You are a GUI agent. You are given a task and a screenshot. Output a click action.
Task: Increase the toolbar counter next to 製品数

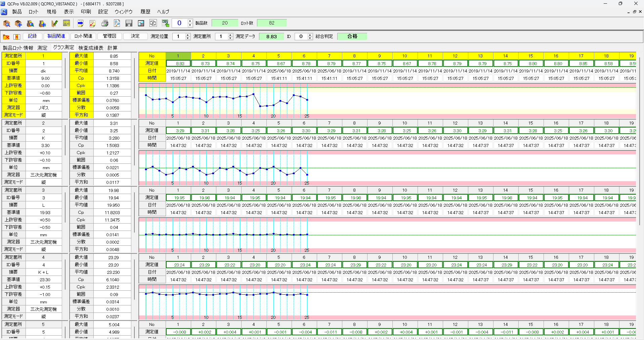tap(190, 21)
